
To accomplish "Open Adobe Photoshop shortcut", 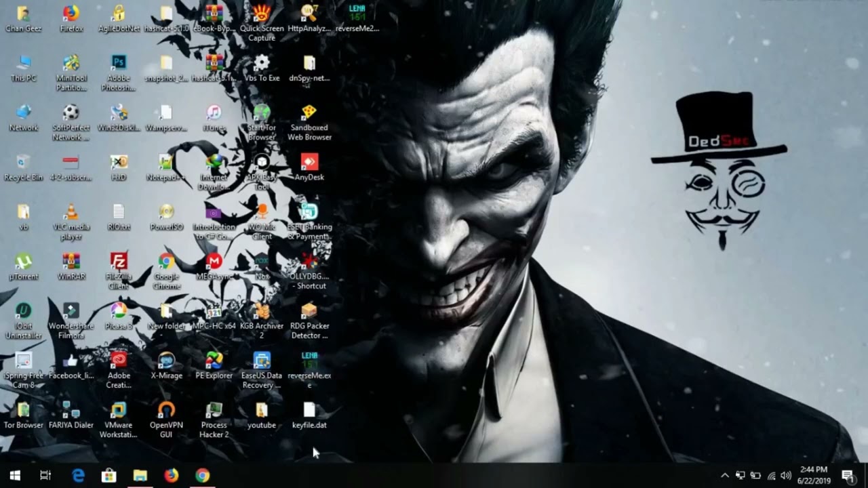I will [119, 73].
